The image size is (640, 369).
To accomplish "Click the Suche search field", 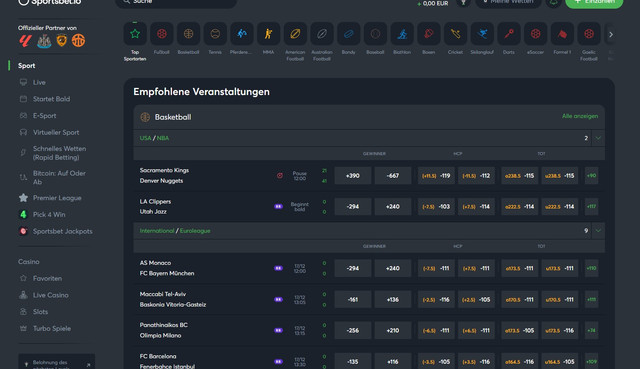I will coord(176,2).
